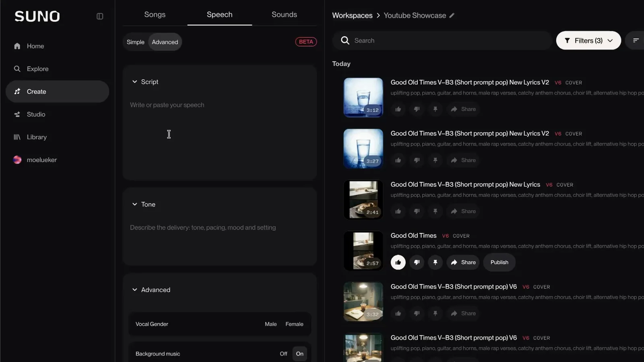Like the 2:41 New Lyrics song
Viewport: 644px width, 362px height.
[398, 212]
